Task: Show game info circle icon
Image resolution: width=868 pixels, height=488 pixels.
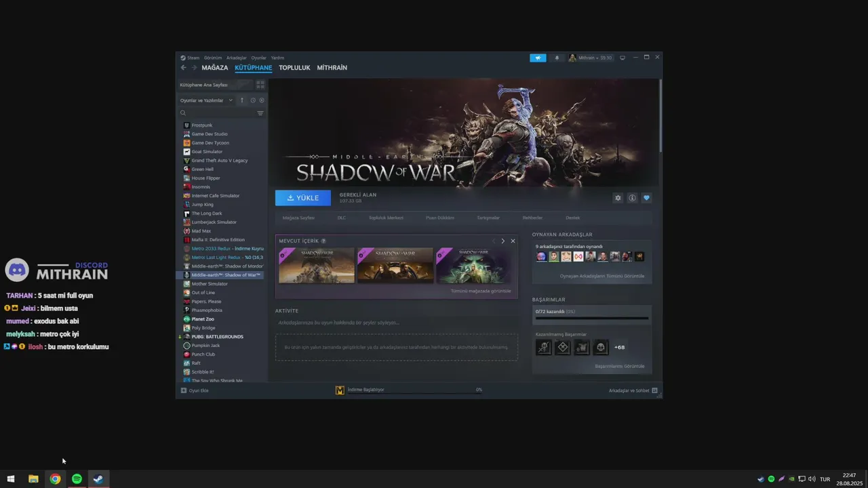Action: tap(632, 198)
